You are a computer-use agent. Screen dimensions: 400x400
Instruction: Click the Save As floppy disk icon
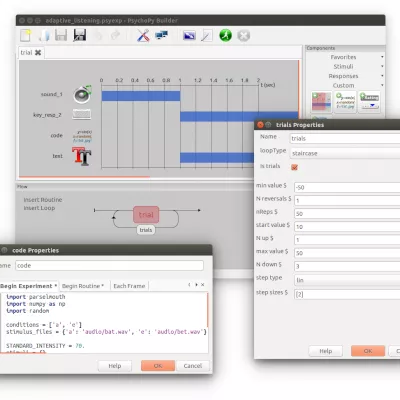point(79,35)
